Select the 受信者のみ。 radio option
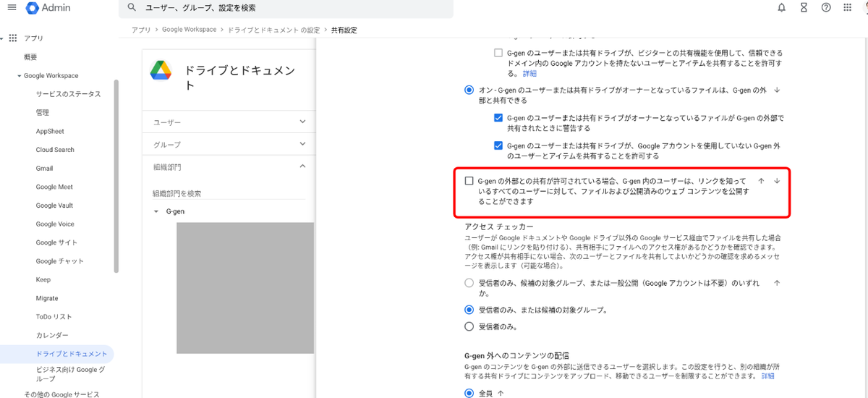Viewport: 868px width, 398px height. click(x=469, y=327)
